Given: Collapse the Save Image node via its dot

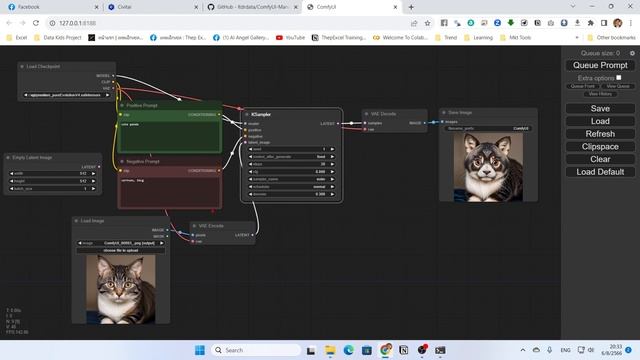Looking at the screenshot, I should 444,113.
